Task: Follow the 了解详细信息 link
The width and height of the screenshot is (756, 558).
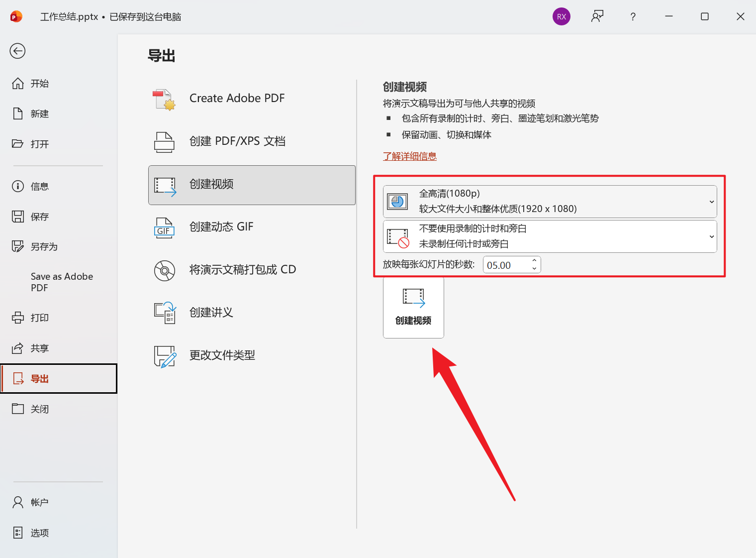Action: coord(409,156)
